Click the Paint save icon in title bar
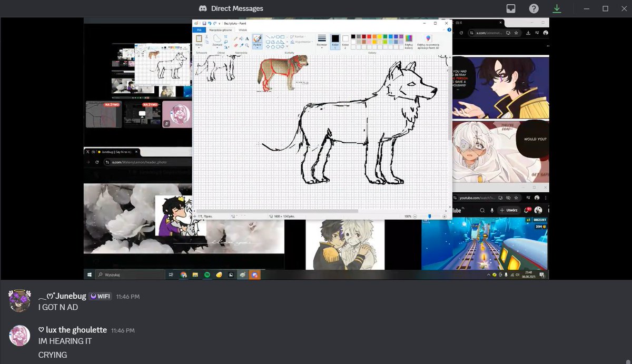 click(x=204, y=23)
